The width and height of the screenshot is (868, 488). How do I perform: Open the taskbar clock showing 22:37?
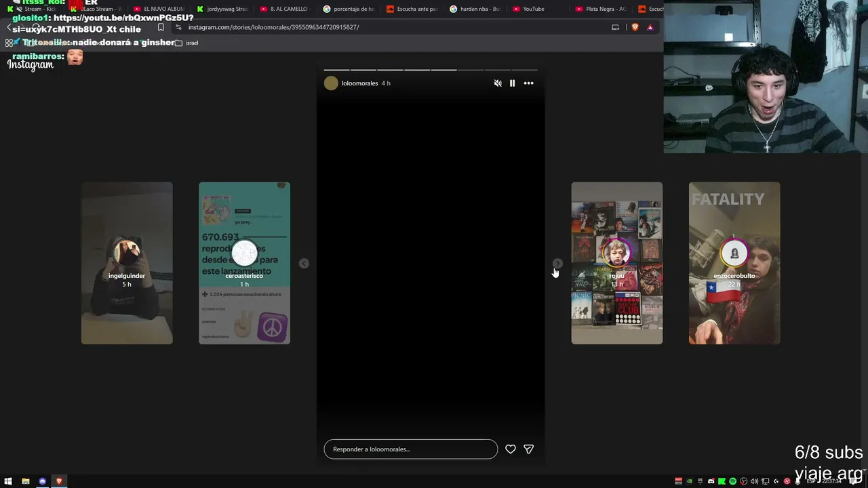coord(832,481)
